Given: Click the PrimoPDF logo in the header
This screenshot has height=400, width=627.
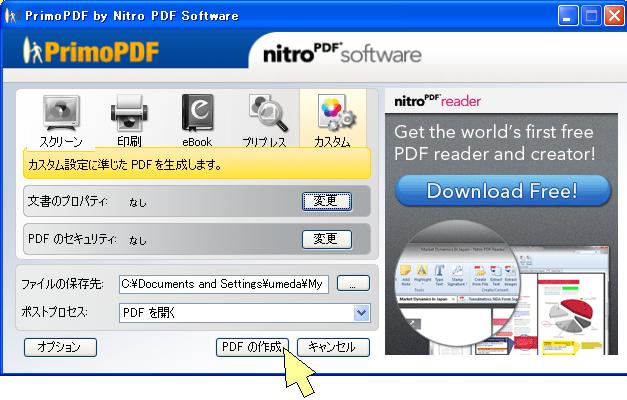Looking at the screenshot, I should [91, 51].
